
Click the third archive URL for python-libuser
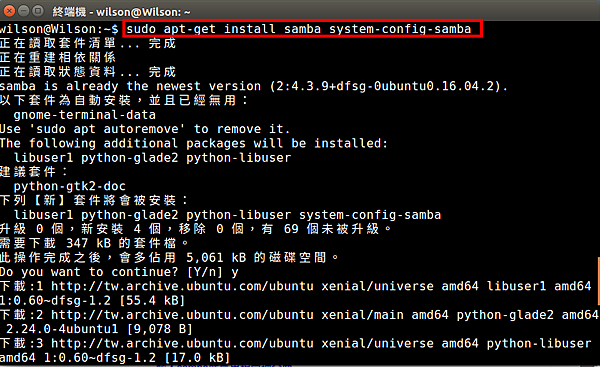click(182, 343)
